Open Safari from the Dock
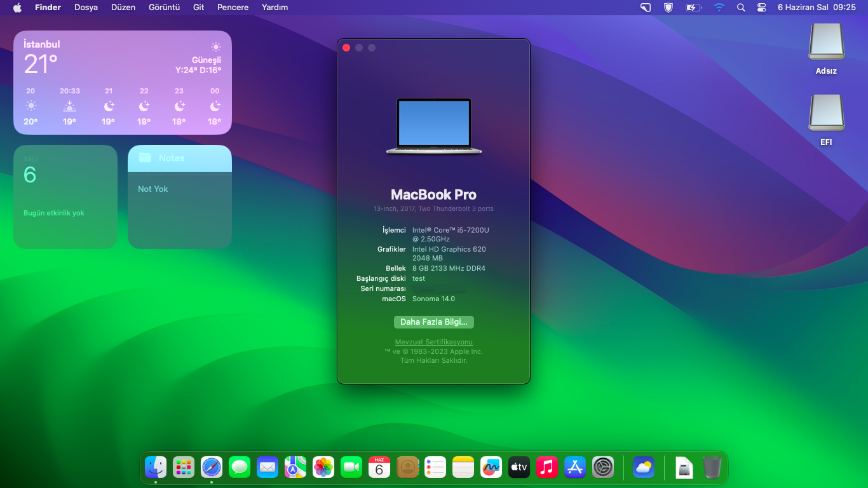The image size is (868, 488). (x=212, y=468)
